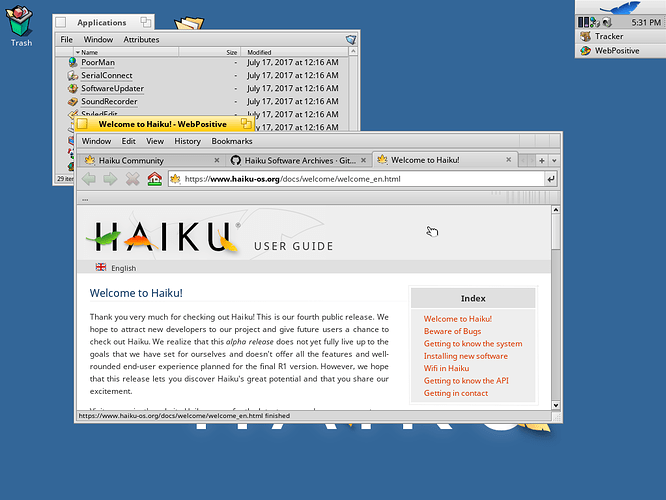Viewport: 666px width, 500px height.
Task: Open the Installing new software link
Action: coord(466,356)
